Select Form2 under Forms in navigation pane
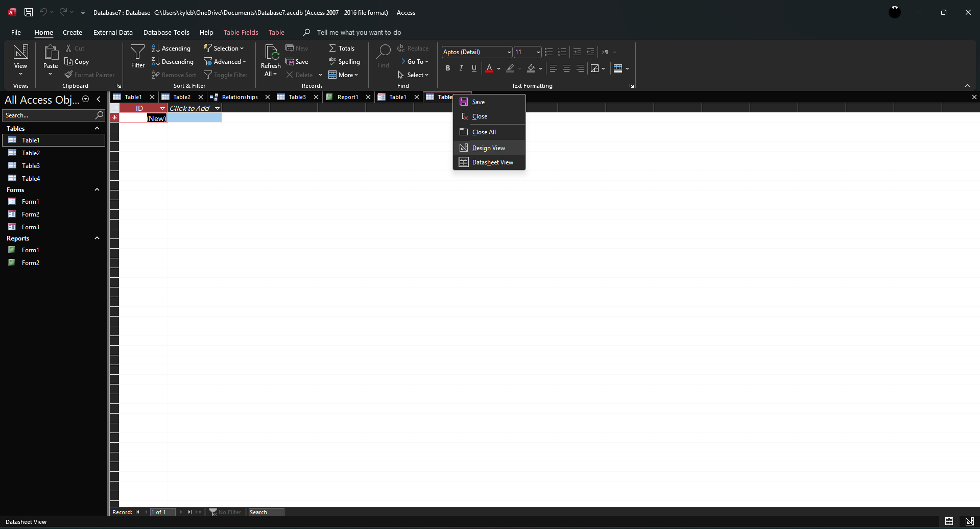The width and height of the screenshot is (980, 529). tap(54, 214)
